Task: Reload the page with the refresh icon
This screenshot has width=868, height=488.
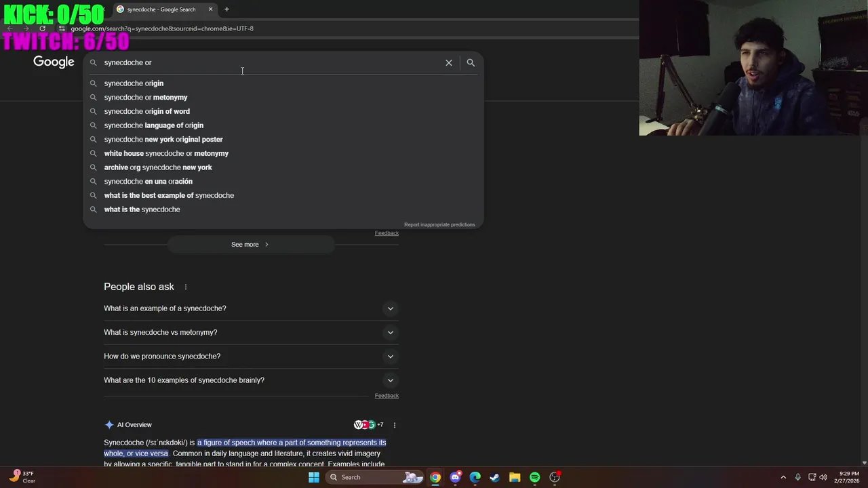Action: [x=42, y=28]
